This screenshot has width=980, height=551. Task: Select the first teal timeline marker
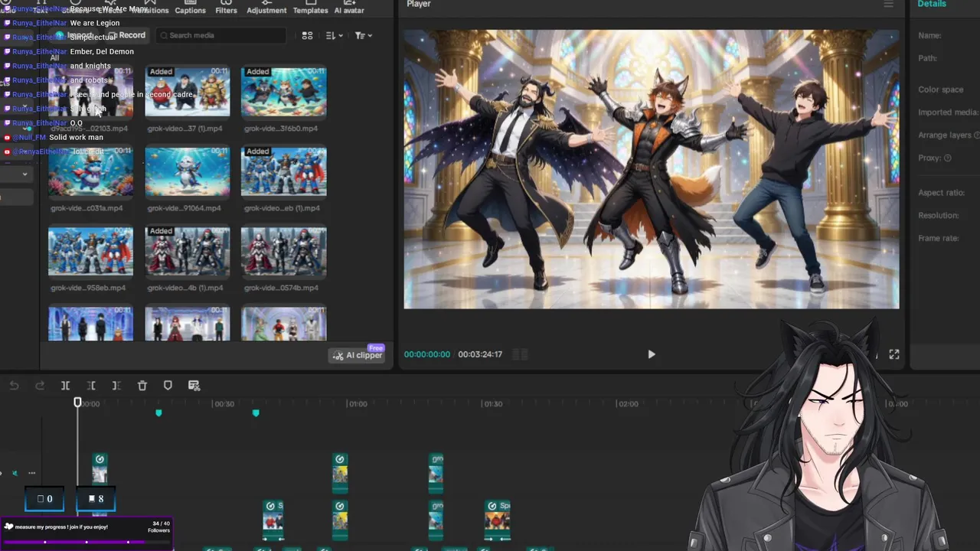pos(158,413)
